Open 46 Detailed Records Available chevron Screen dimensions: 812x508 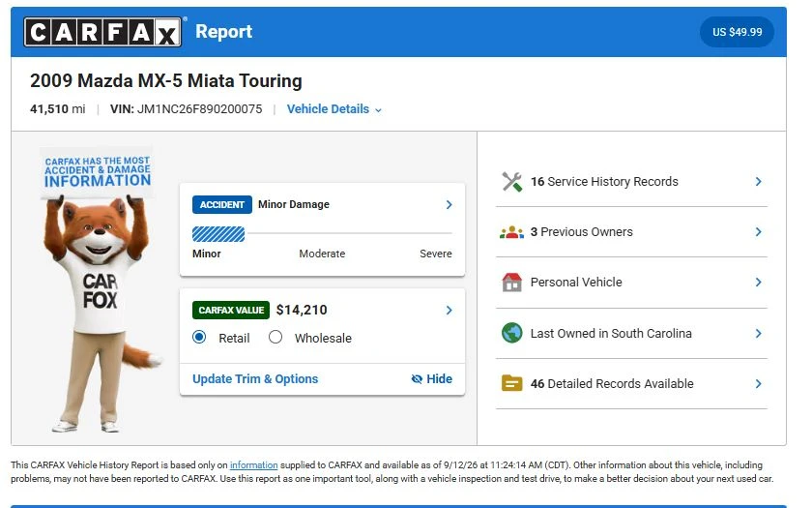click(x=758, y=383)
